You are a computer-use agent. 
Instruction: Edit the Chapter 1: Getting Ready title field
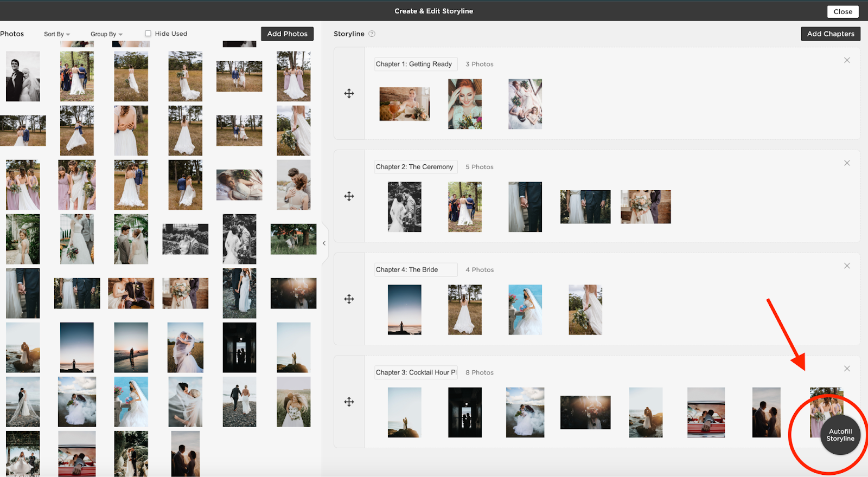point(416,64)
